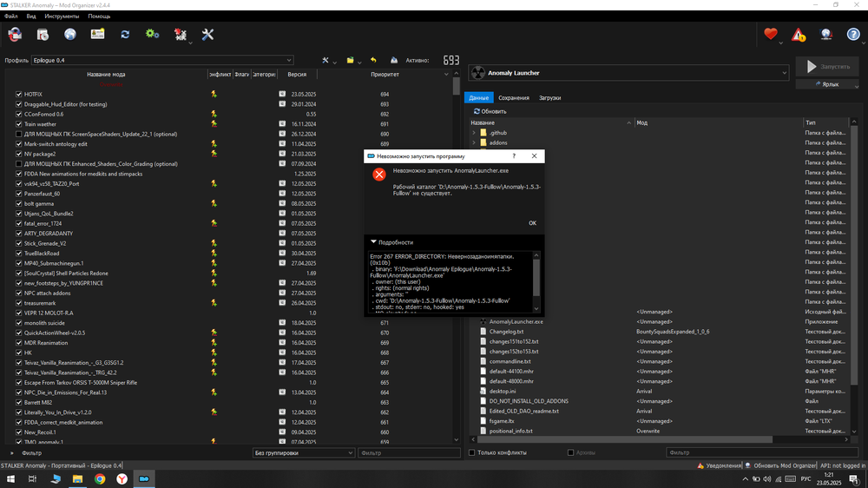Open the Executables green gears icon
The height and width of the screenshot is (488, 868).
click(153, 35)
